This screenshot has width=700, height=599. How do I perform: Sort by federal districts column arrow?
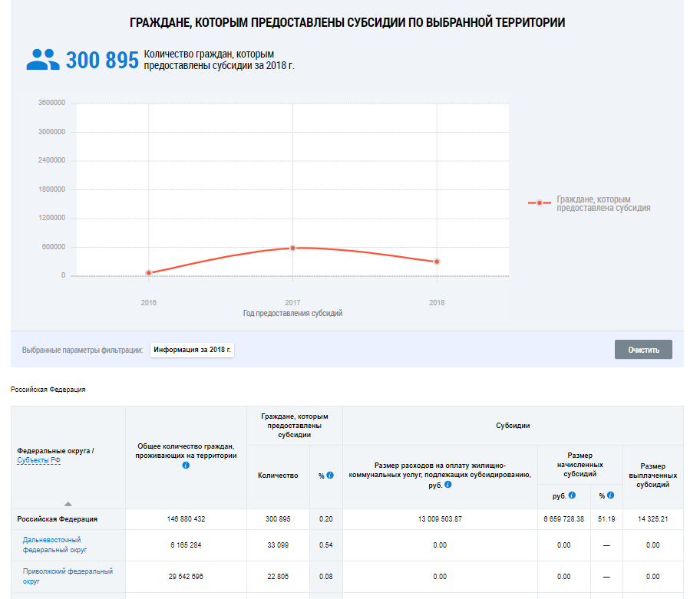point(68,503)
